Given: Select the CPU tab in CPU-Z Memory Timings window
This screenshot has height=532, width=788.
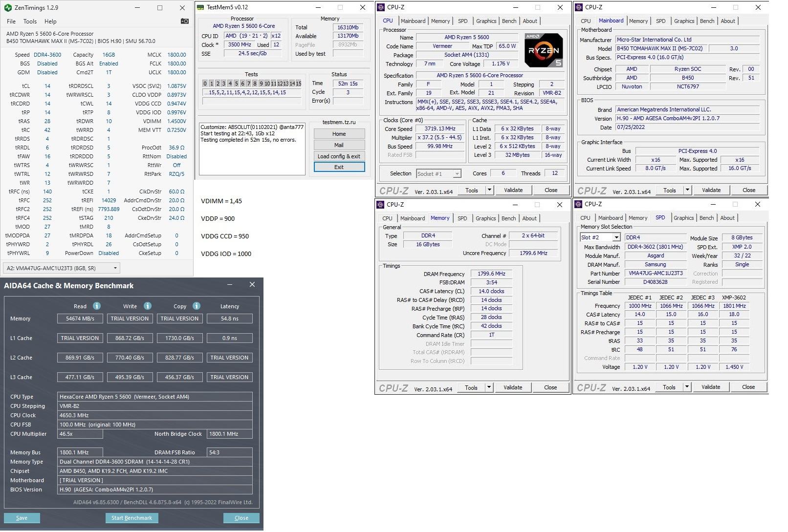Looking at the screenshot, I should (387, 218).
